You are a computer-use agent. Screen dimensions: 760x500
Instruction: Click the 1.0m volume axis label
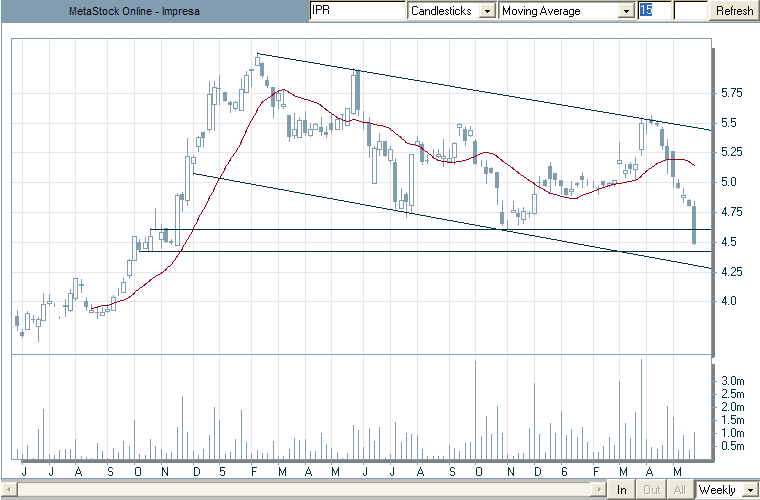[732, 433]
